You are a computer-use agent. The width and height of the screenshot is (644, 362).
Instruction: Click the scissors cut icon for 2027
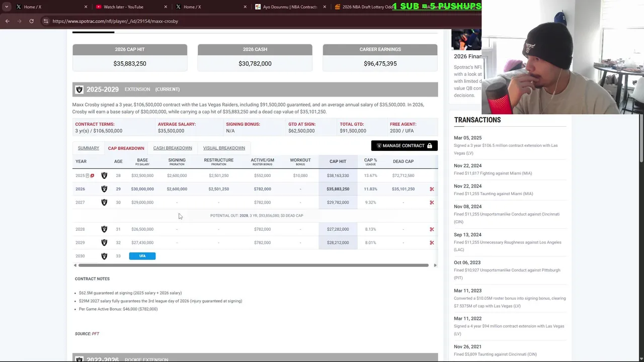(432, 202)
